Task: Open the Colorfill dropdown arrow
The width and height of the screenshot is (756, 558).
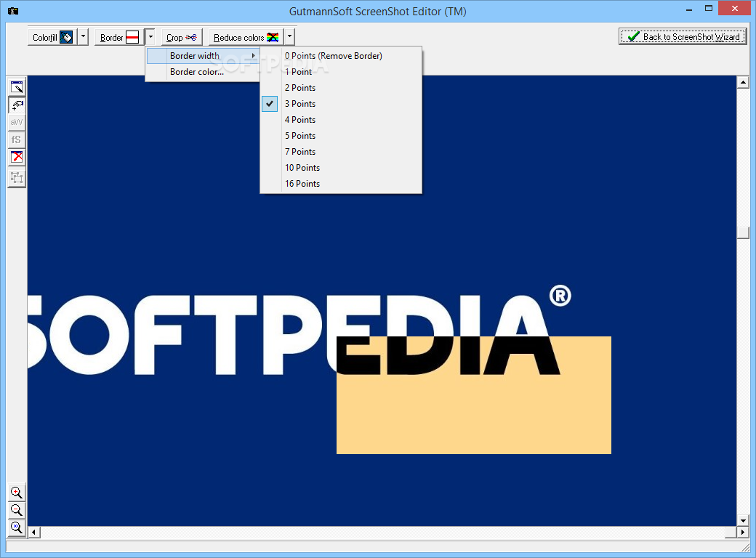Action: pos(83,37)
